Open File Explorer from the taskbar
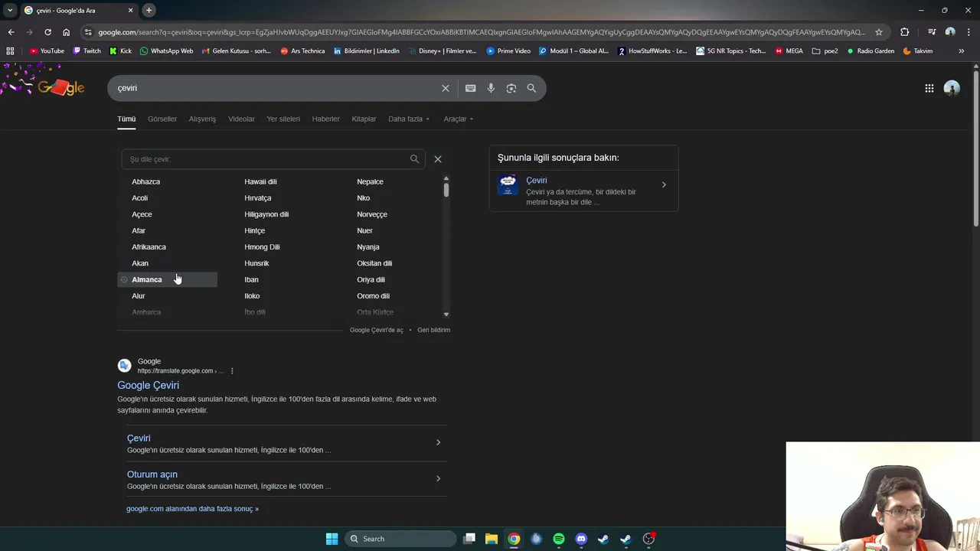Viewport: 980px width, 551px height. coord(492,539)
